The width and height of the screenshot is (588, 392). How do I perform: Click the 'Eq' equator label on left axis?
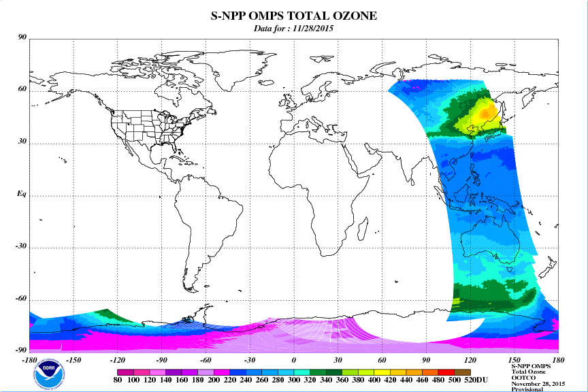pos(22,194)
